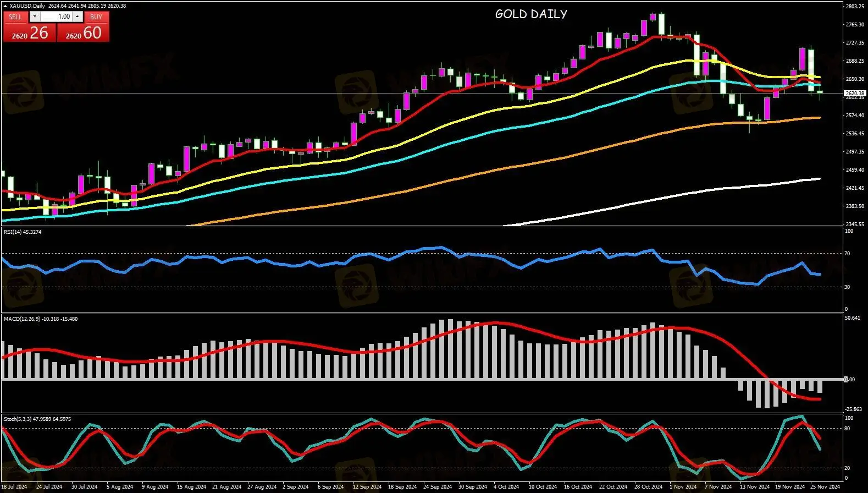Click the BUY button
868x493 pixels.
(96, 17)
